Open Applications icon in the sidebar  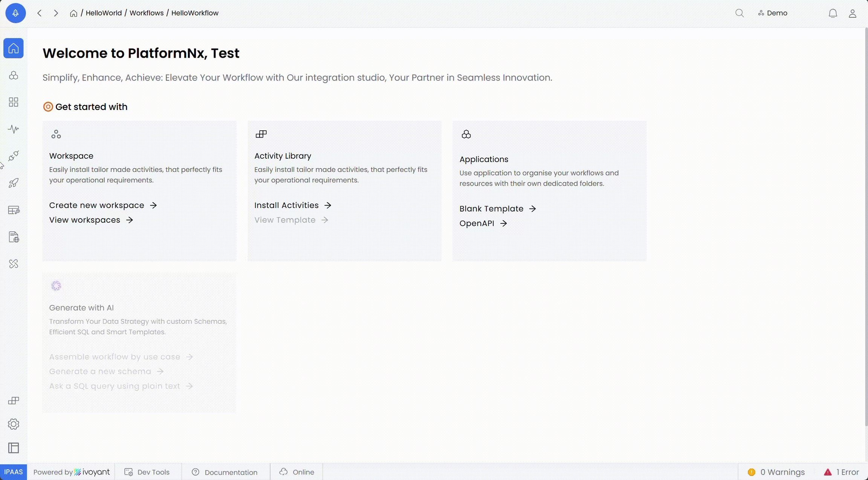coord(14,75)
